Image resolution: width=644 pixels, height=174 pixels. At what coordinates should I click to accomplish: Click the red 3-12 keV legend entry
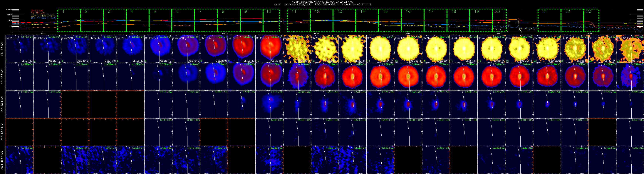(37, 11)
